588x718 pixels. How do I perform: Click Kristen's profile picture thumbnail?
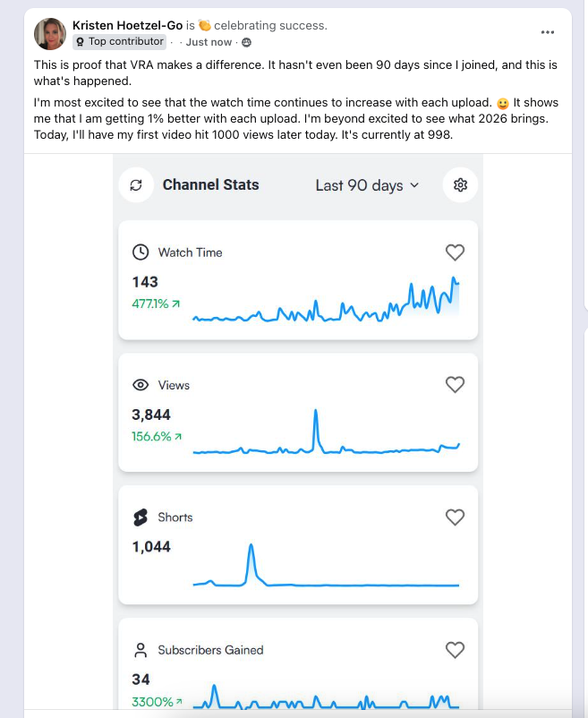[50, 34]
